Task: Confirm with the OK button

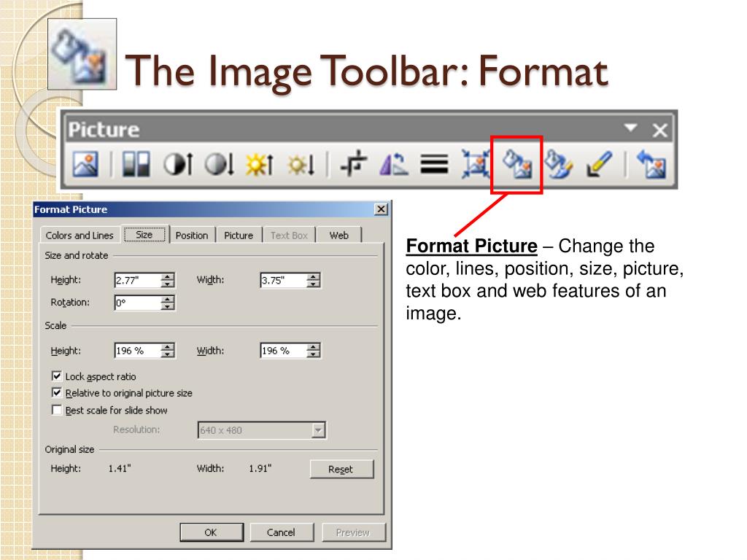Action: [x=212, y=532]
